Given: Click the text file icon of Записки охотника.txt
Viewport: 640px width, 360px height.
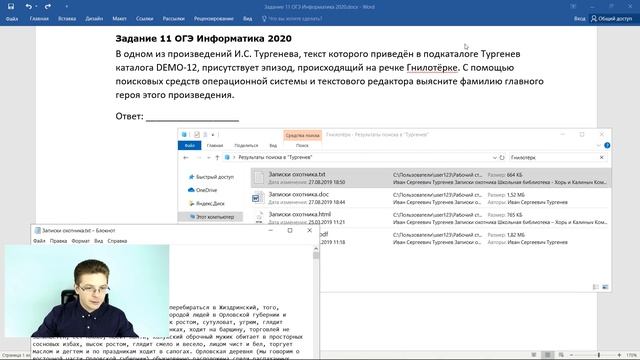Looking at the screenshot, I should coord(259,178).
